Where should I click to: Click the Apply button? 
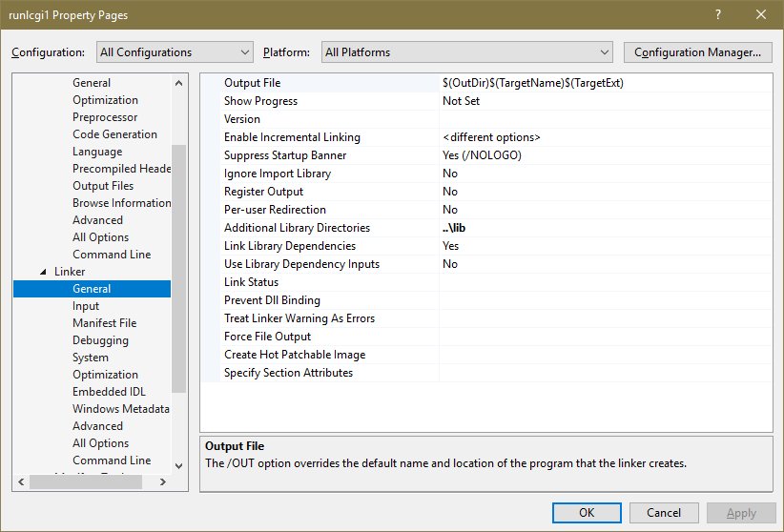tap(741, 513)
